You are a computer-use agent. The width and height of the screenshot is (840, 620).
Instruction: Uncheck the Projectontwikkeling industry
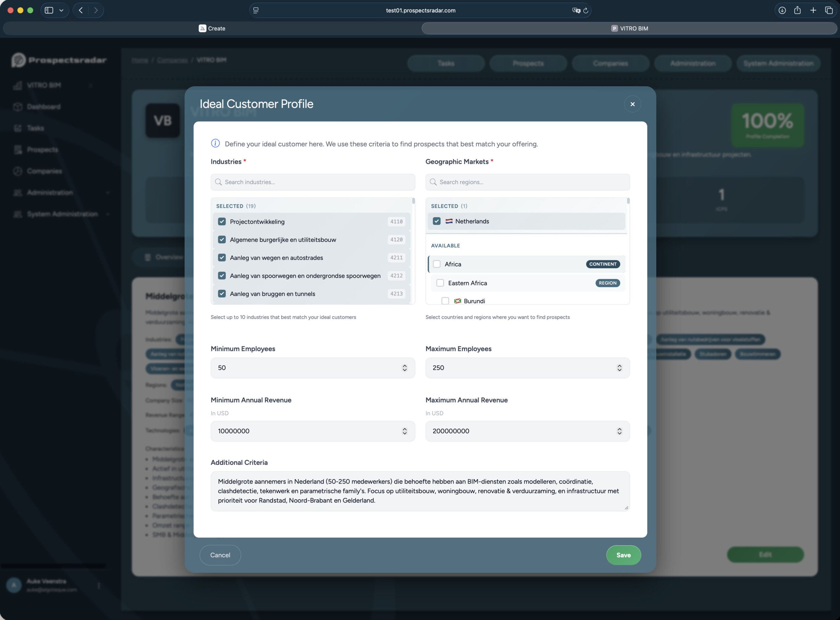pyautogui.click(x=222, y=221)
